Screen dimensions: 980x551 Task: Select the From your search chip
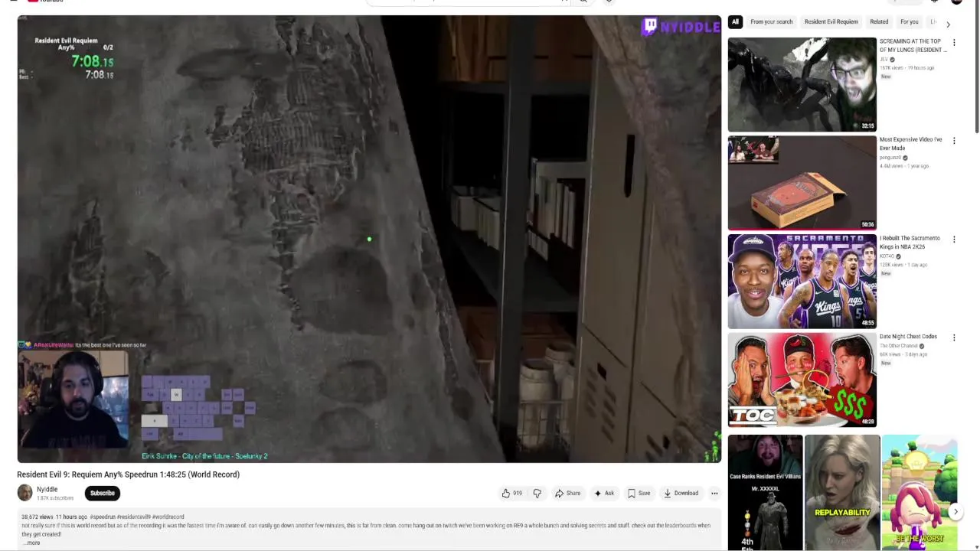coord(771,22)
